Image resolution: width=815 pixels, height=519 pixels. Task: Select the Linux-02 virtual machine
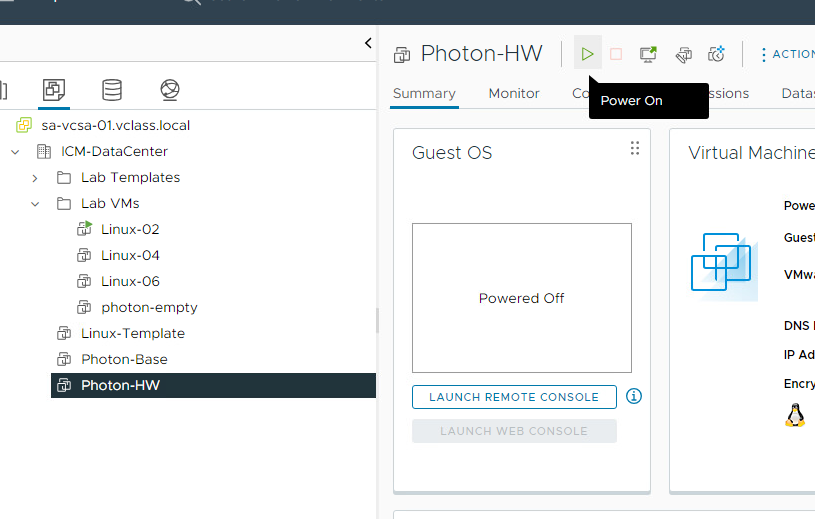click(130, 229)
